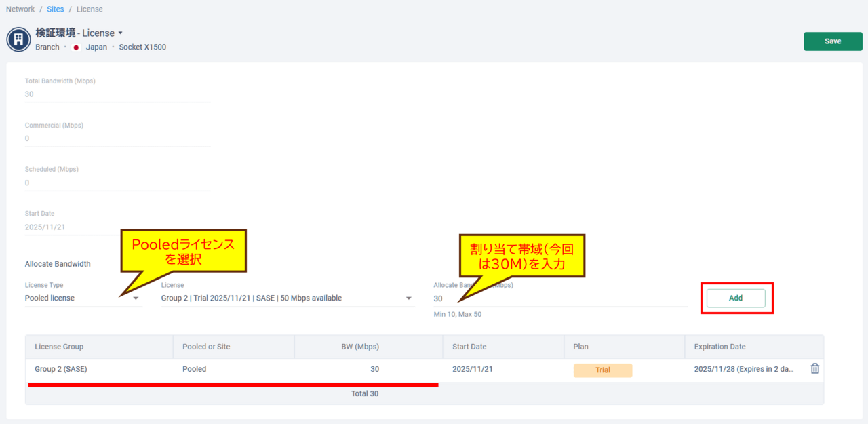This screenshot has height=424, width=868.
Task: Open the site title dropdown caret
Action: pos(120,33)
